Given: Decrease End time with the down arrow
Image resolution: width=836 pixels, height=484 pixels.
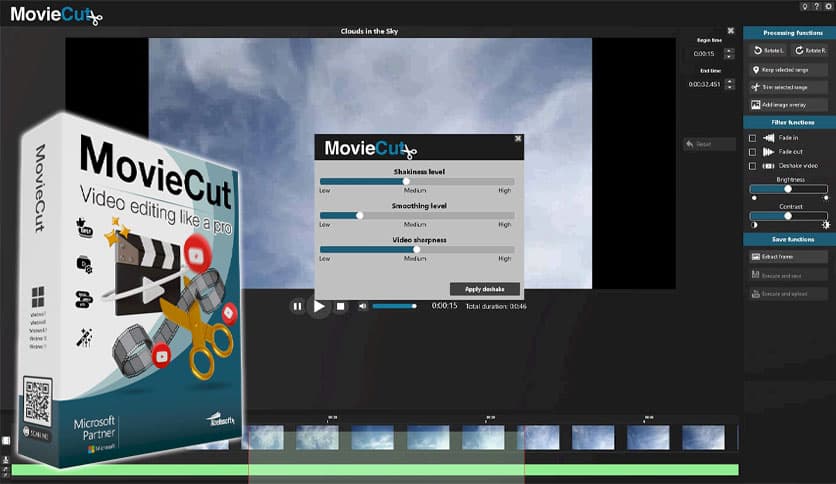Looking at the screenshot, I should tap(730, 87).
